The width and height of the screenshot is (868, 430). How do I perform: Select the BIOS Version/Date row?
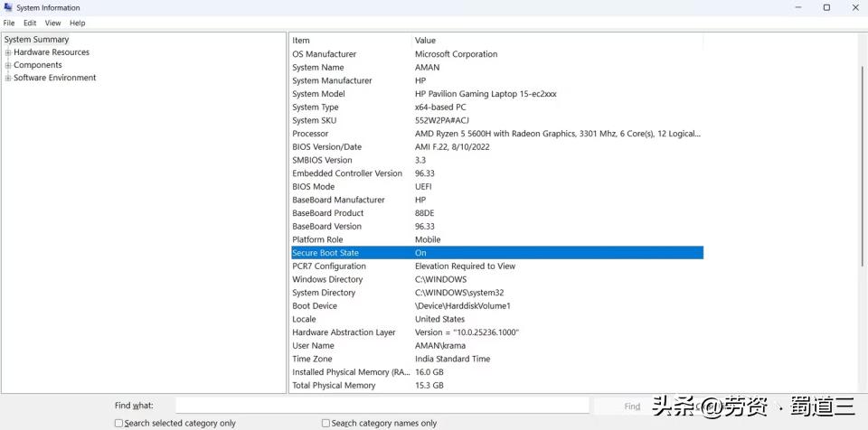497,146
